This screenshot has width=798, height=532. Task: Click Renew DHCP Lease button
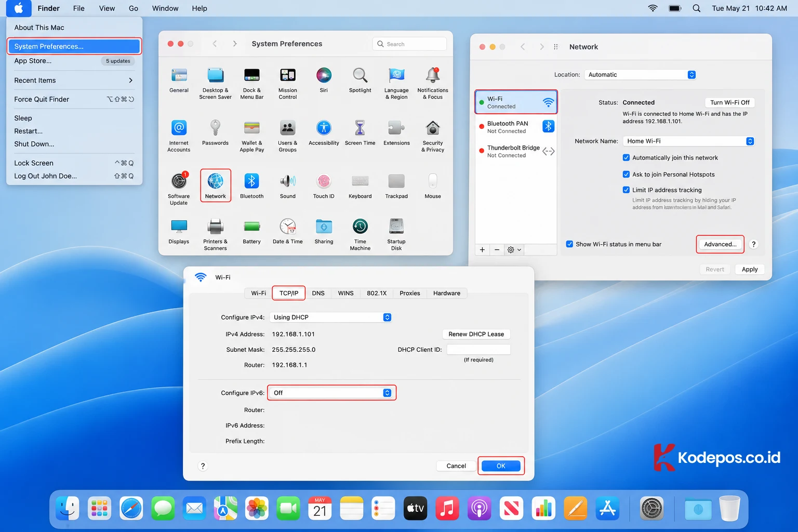[476, 334]
